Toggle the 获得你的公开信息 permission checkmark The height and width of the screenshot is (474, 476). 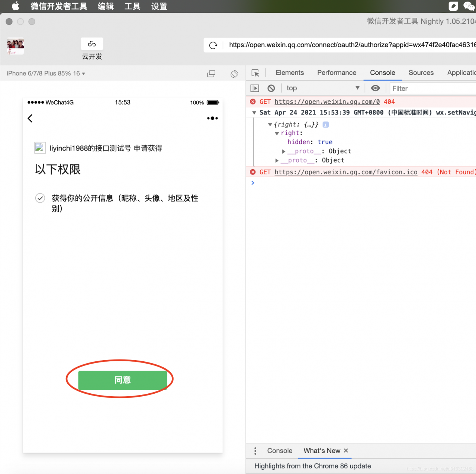tap(40, 198)
